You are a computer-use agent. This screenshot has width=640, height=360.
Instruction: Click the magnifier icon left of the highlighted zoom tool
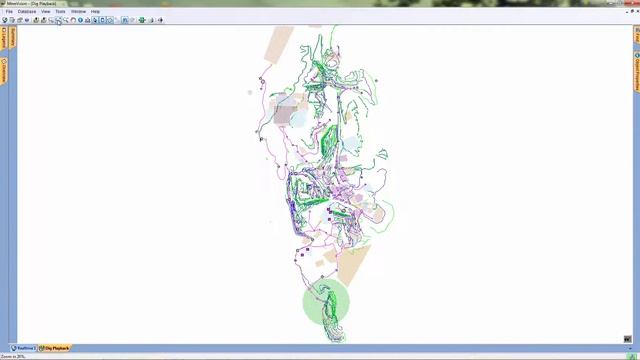51,20
